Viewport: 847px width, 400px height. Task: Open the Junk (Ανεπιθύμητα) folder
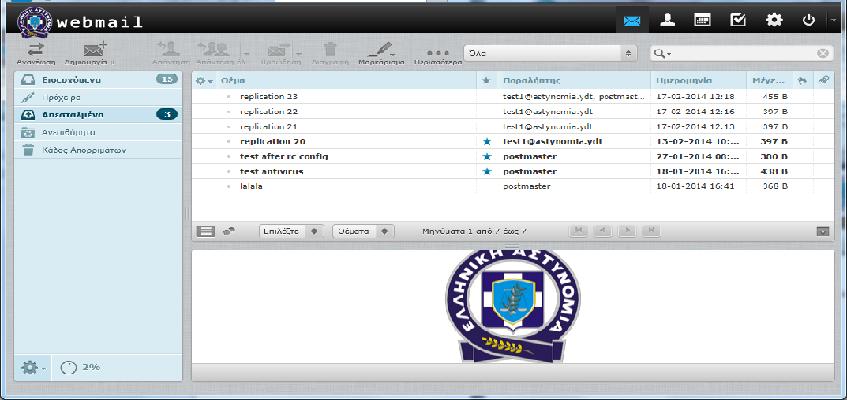(x=98, y=132)
